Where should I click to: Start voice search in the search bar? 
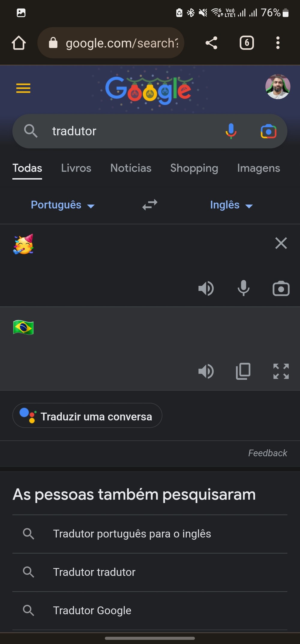click(231, 131)
